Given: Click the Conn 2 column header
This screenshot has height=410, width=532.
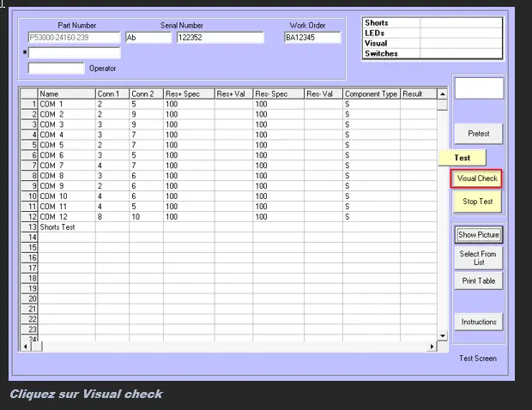Looking at the screenshot, I should click(x=146, y=94).
